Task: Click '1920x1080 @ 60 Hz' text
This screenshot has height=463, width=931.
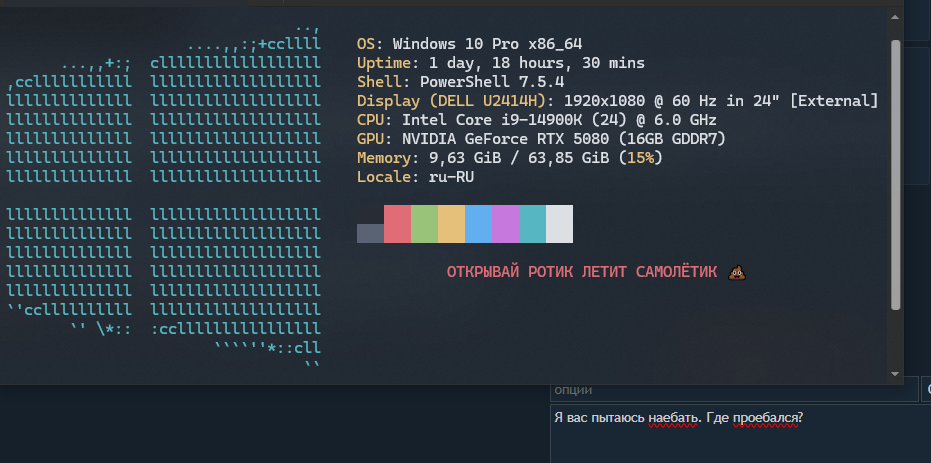Action: [x=641, y=101]
